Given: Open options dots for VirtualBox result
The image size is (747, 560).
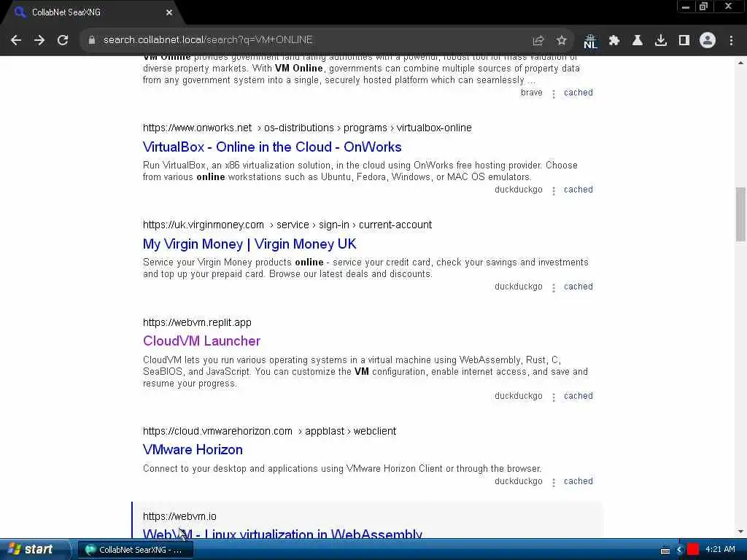Looking at the screenshot, I should [554, 191].
